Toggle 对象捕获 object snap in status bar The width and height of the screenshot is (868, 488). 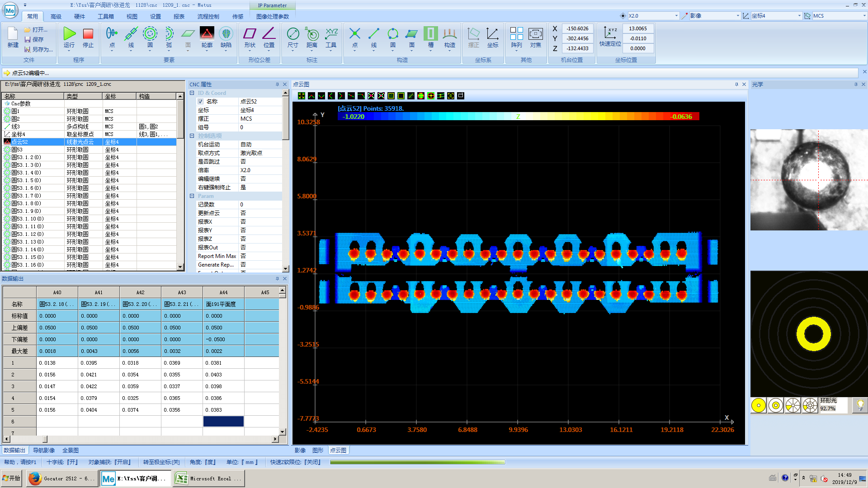coord(110,462)
